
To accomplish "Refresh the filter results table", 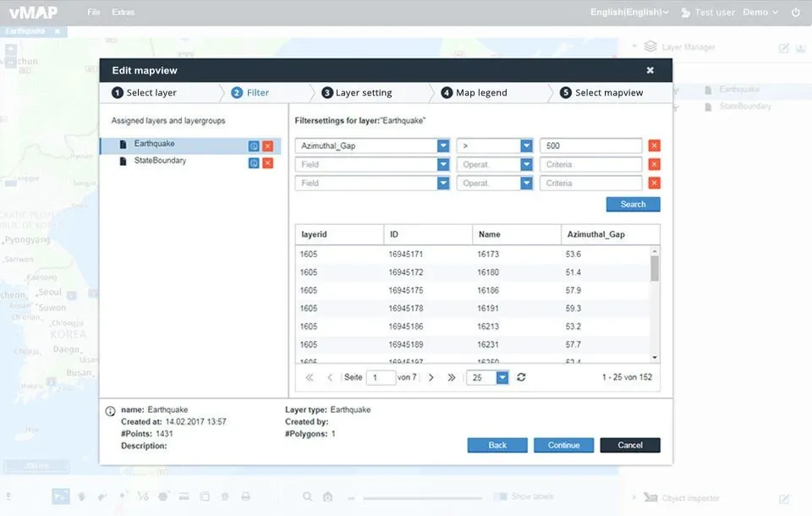I will pos(521,377).
